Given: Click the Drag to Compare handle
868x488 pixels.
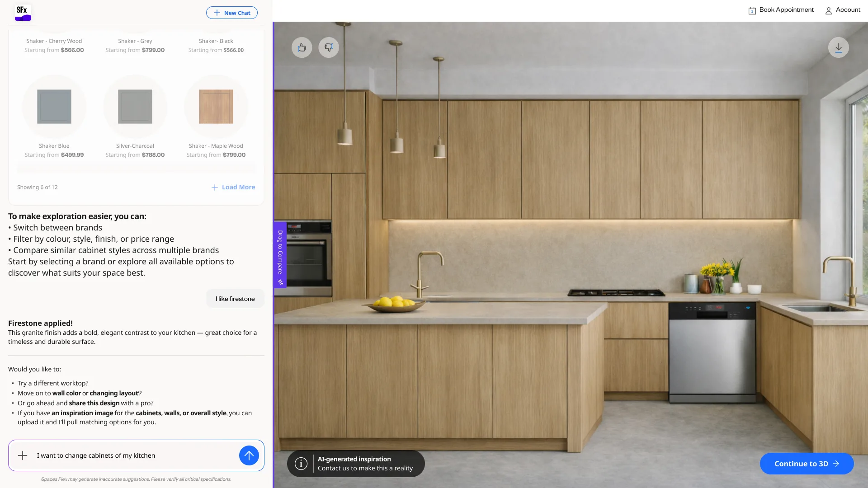Looking at the screenshot, I should 280,255.
